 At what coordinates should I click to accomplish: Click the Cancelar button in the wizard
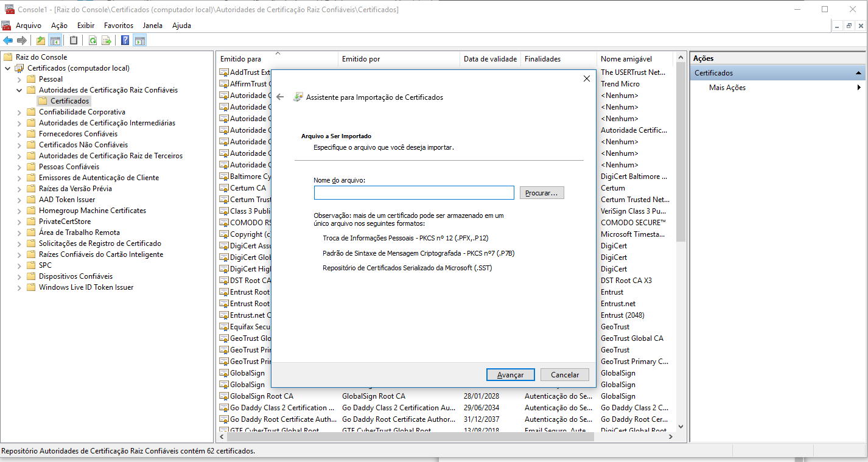click(x=565, y=375)
